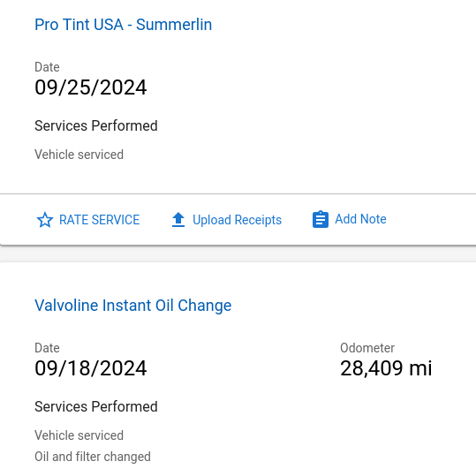Click the star icon beside Rate Service
476x469 pixels.
[x=45, y=220]
